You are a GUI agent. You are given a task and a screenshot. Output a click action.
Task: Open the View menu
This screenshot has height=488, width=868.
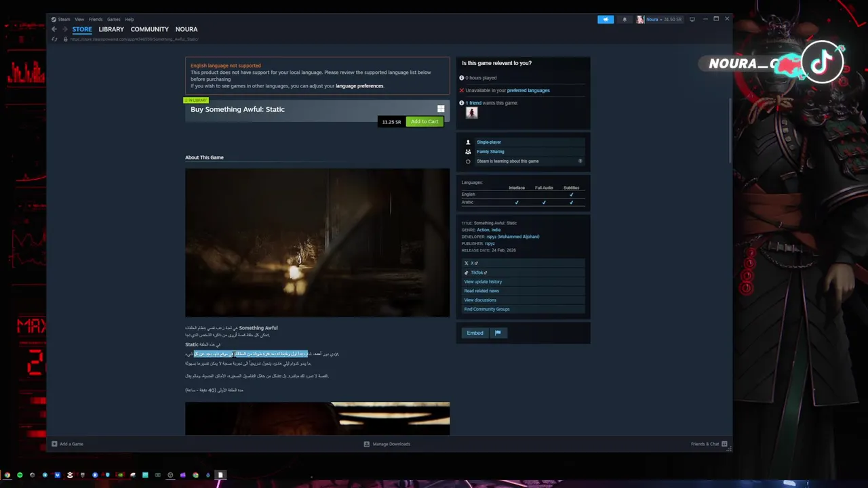[x=79, y=19]
